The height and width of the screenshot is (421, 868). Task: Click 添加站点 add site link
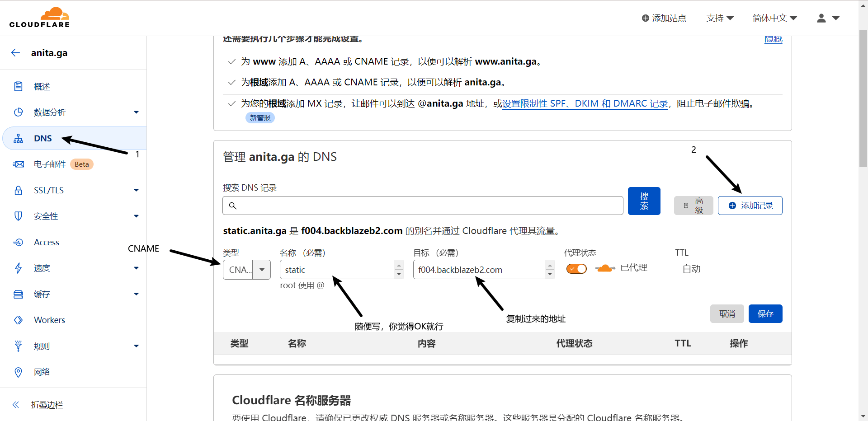664,18
